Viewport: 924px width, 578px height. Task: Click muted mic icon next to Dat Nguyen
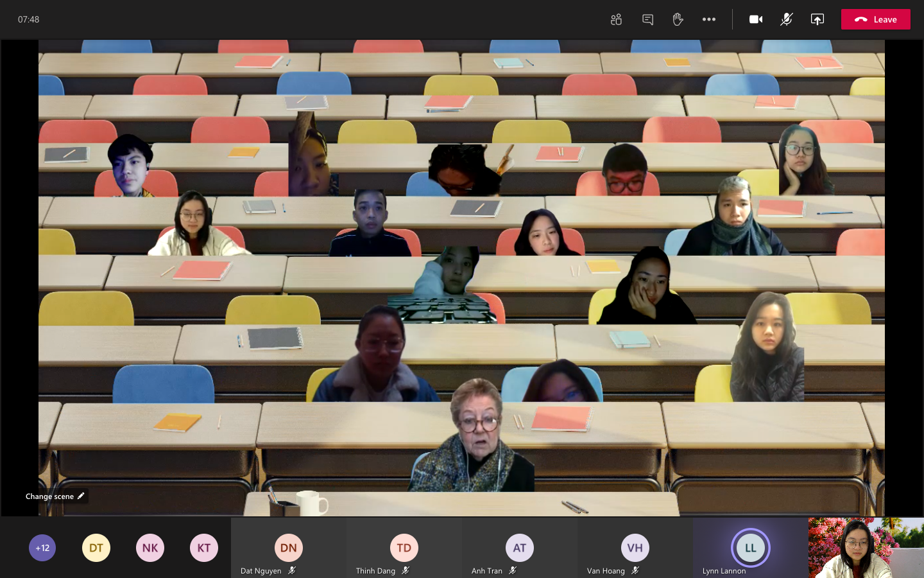coord(292,570)
